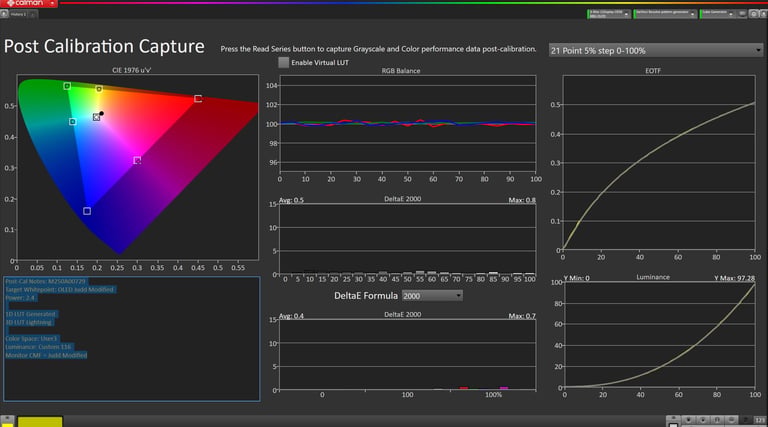Click the red bar in the lower DeltaE 2000 chart

[463, 388]
